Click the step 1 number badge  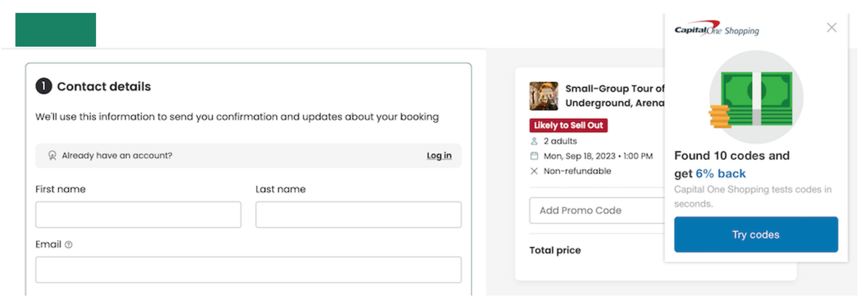[44, 87]
